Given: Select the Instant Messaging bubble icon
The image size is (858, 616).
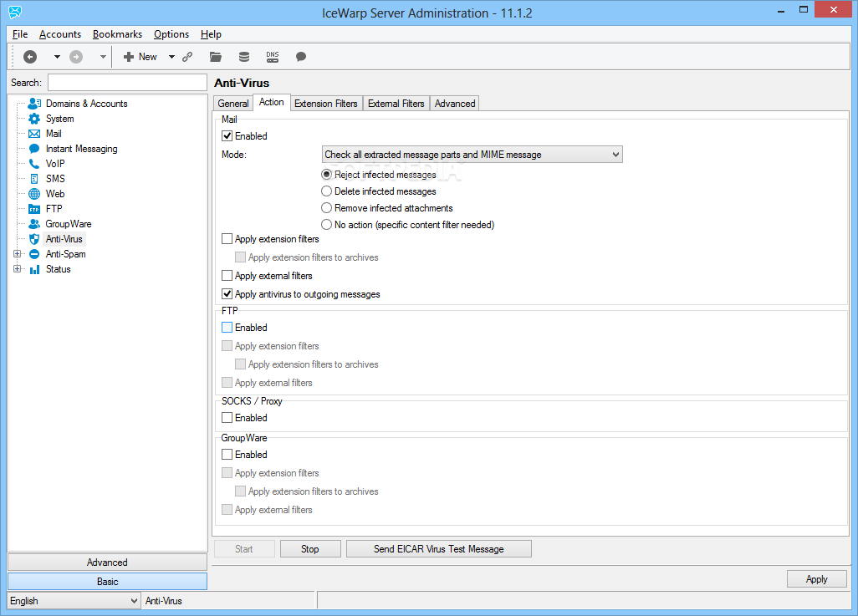Looking at the screenshot, I should pyautogui.click(x=34, y=149).
